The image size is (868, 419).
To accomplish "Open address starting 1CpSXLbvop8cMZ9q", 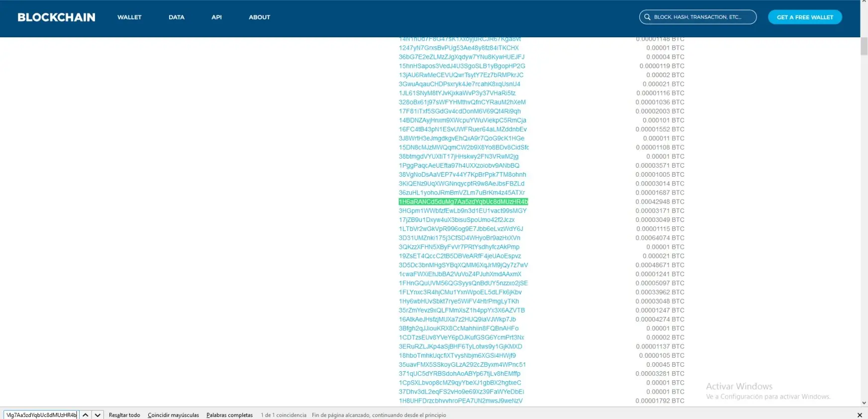I will click(x=460, y=382).
